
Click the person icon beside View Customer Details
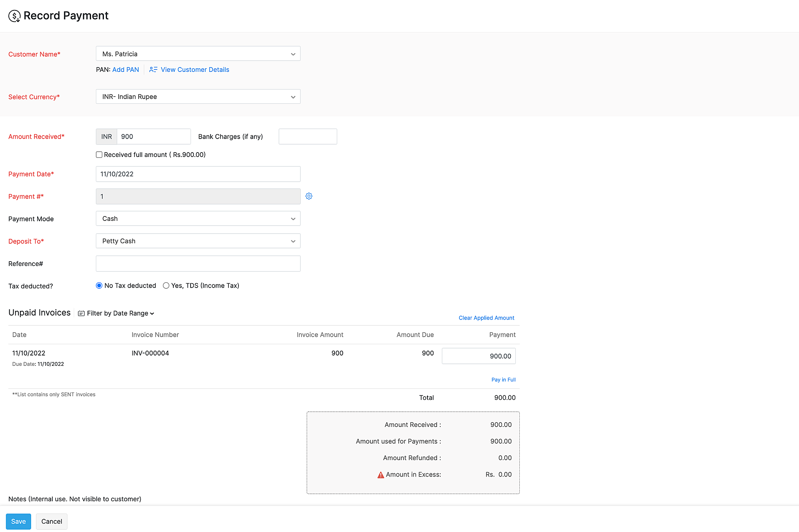point(153,69)
